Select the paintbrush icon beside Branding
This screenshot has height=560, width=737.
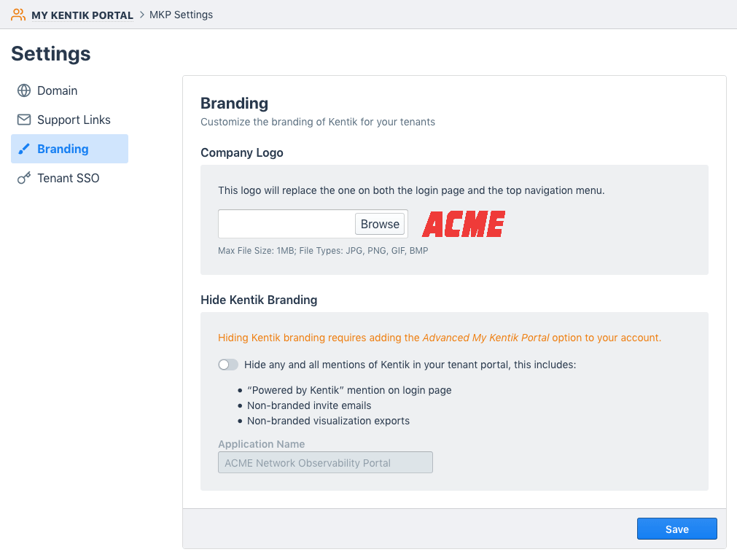pyautogui.click(x=23, y=148)
